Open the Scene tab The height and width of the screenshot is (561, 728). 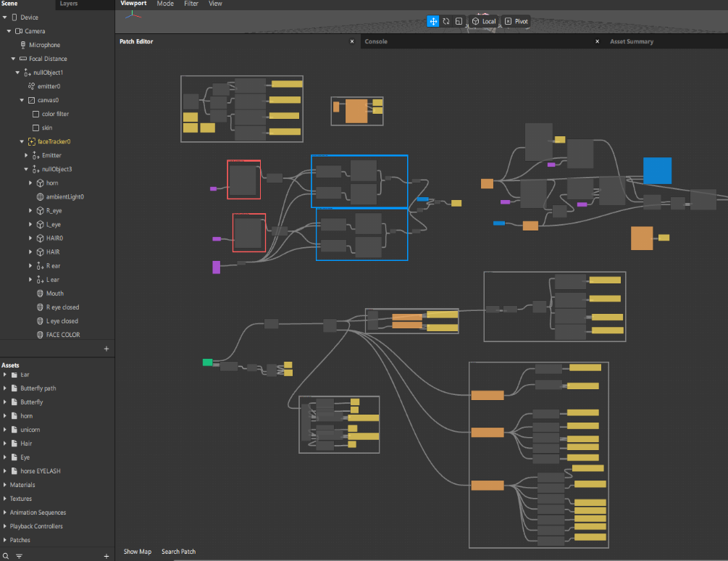point(9,4)
